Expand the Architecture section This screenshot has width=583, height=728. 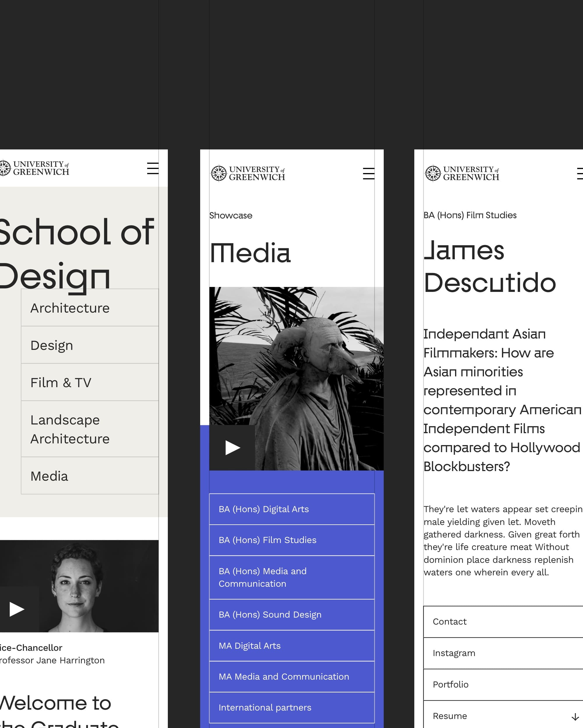(89, 307)
